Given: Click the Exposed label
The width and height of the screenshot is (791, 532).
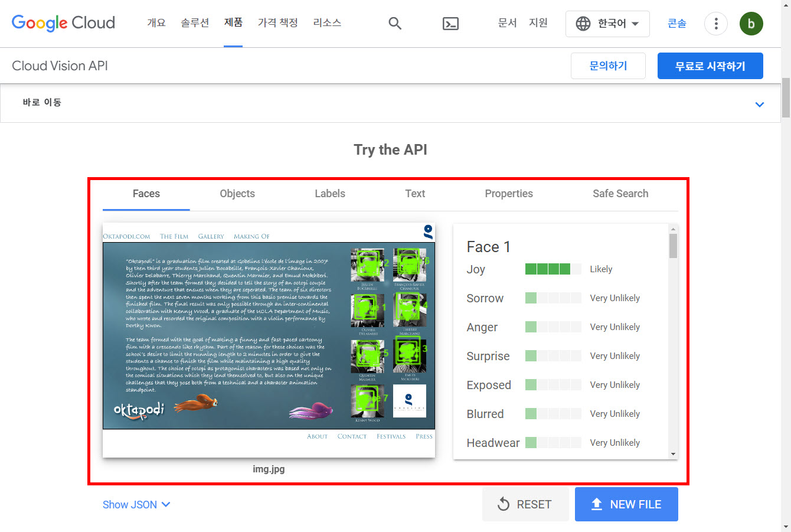Looking at the screenshot, I should [488, 385].
